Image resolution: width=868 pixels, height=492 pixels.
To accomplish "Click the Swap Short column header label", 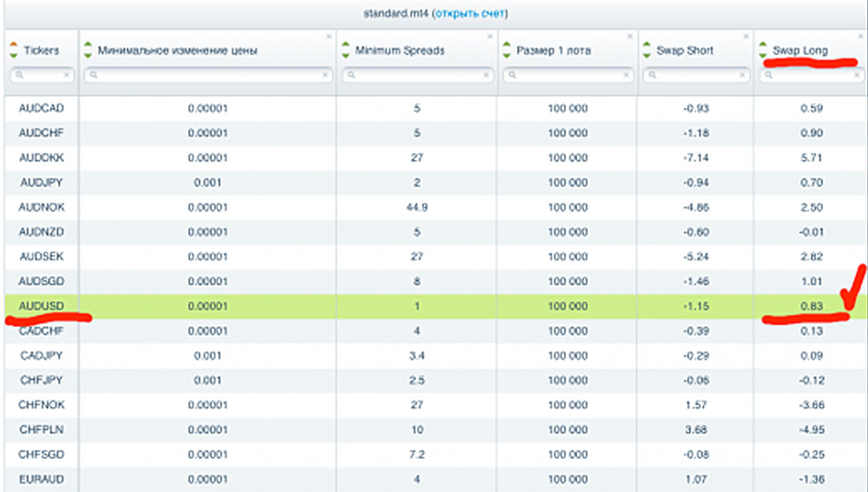I will point(685,50).
